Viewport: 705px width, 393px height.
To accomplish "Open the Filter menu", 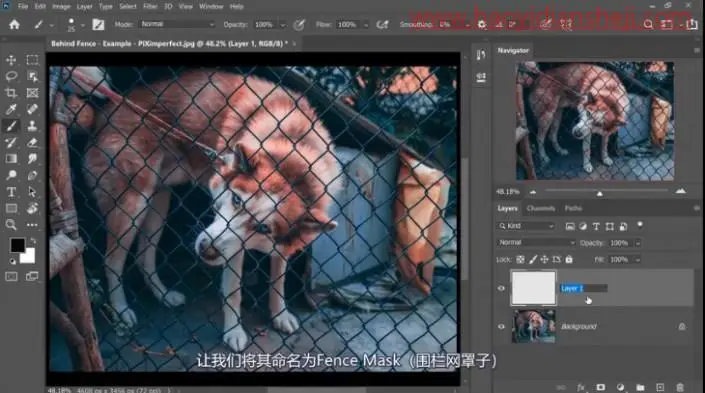I will 150,7.
